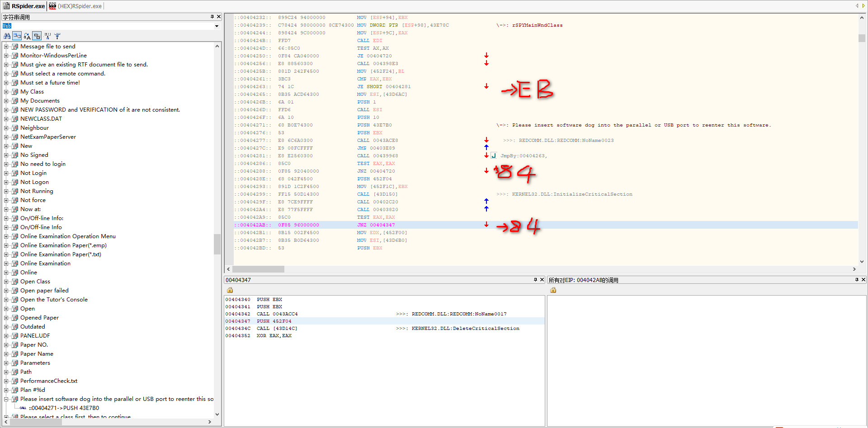Open the Usb search string dropdown
868x428 pixels.
tap(217, 26)
